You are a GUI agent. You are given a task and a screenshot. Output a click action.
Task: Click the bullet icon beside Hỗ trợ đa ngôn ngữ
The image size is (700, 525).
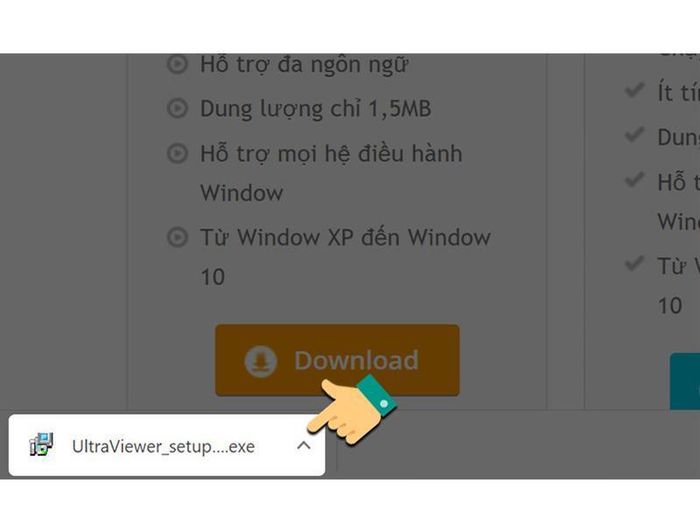[177, 64]
